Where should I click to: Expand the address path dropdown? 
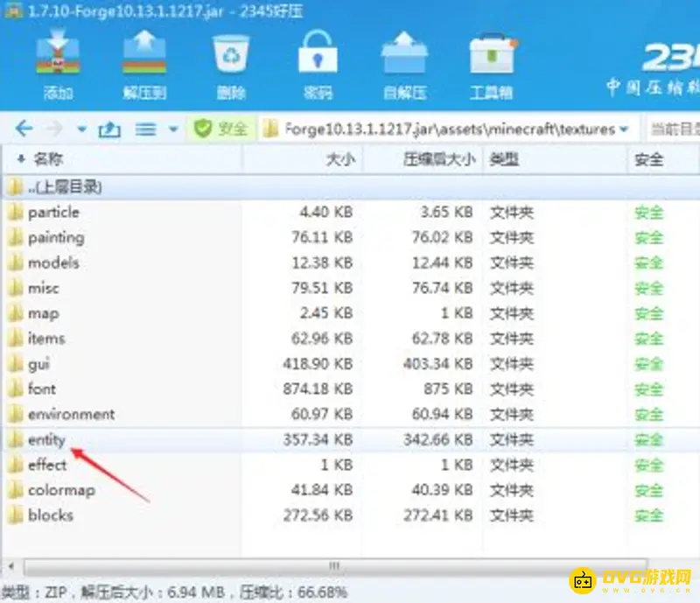[x=624, y=130]
